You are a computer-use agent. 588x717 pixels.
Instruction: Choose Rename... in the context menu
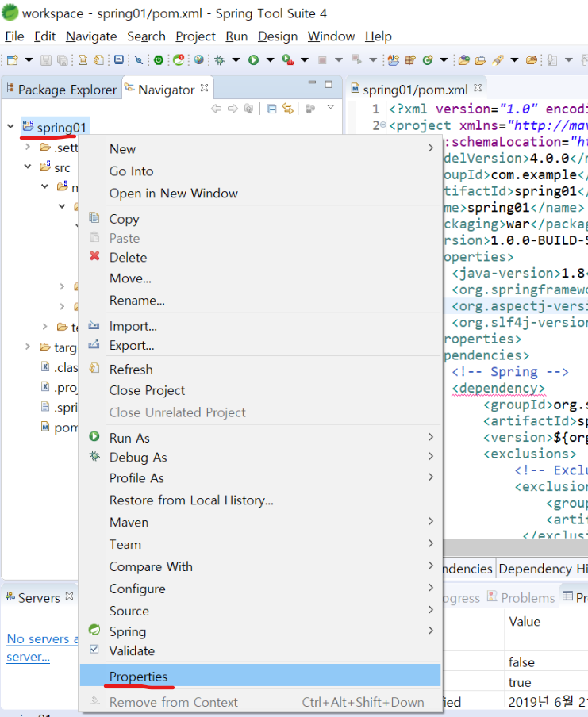(260, 300)
